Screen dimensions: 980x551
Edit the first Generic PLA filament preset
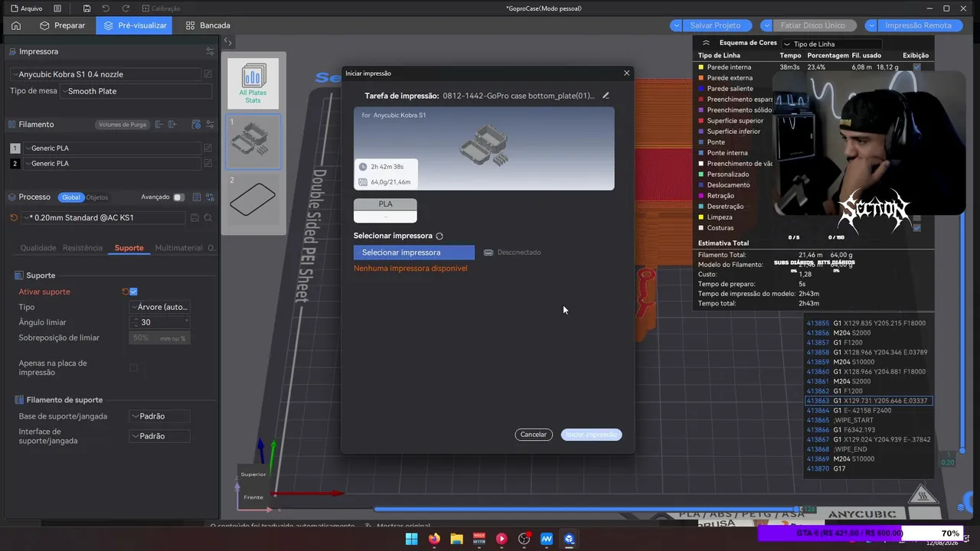(207, 148)
